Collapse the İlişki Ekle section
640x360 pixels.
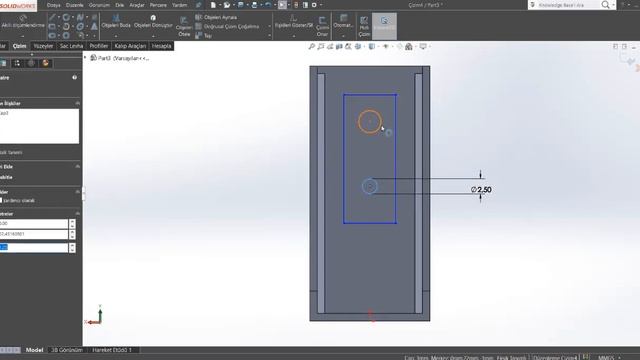[78, 167]
